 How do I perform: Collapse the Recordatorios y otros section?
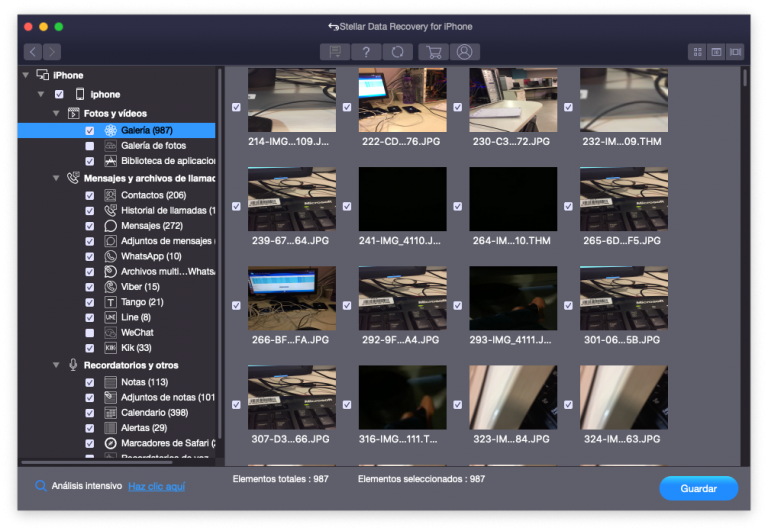click(56, 365)
